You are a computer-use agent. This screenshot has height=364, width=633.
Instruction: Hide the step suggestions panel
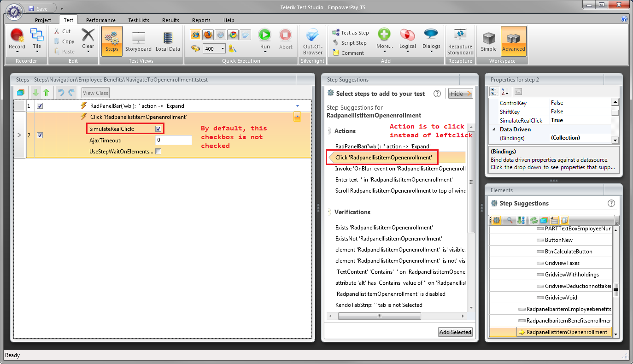click(x=461, y=94)
